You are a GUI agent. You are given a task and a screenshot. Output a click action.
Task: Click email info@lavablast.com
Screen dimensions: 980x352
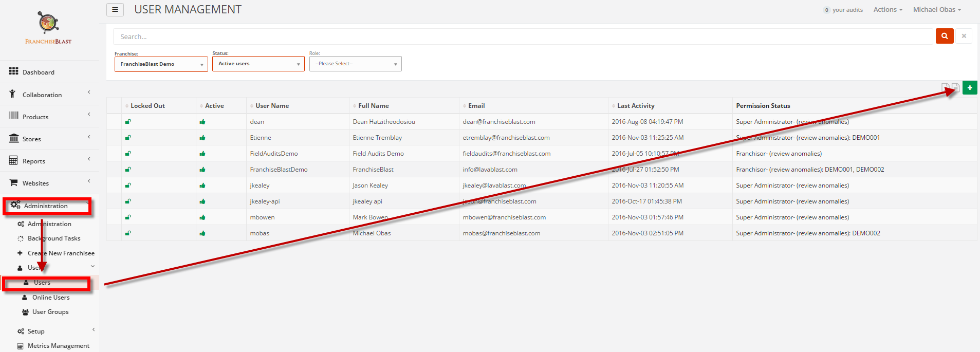(x=490, y=170)
